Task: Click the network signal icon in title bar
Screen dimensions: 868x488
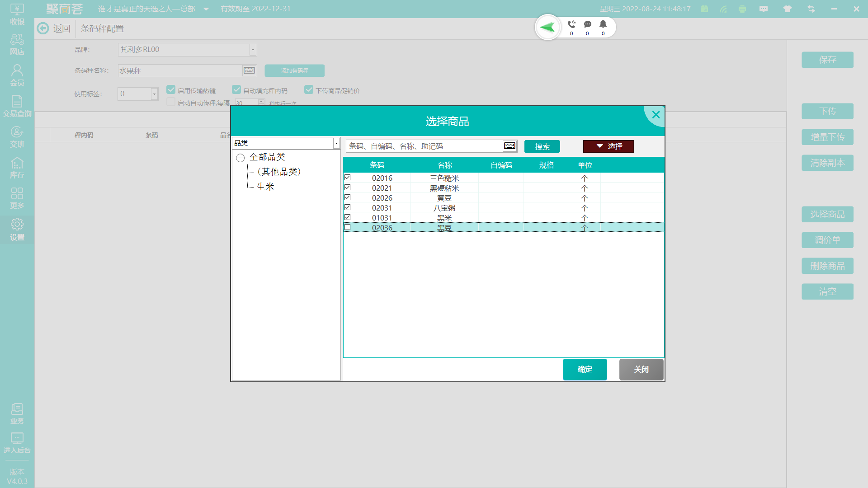Action: coord(723,9)
